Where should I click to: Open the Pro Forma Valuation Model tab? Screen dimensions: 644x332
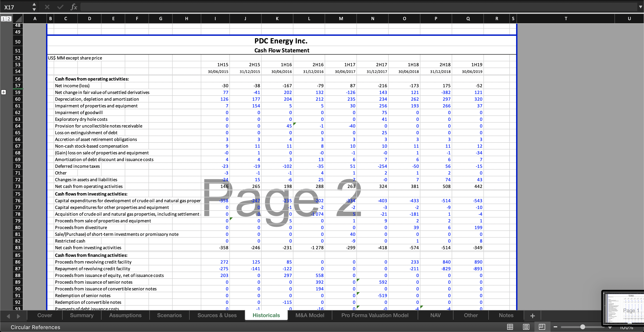375,315
